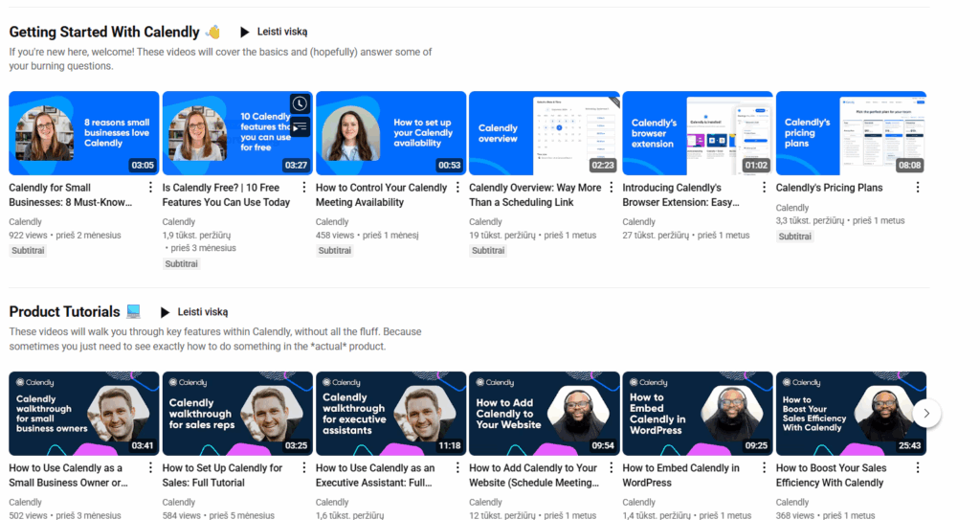Open menu for Boost Your Sales Efficiency video

click(x=918, y=467)
